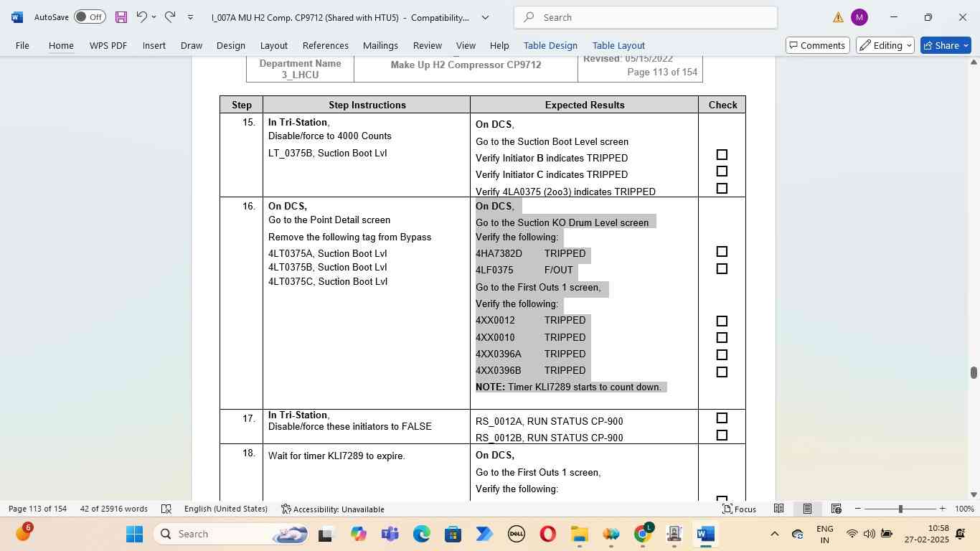Open the Review tab
Screen dimensions: 980x551
click(x=428, y=45)
